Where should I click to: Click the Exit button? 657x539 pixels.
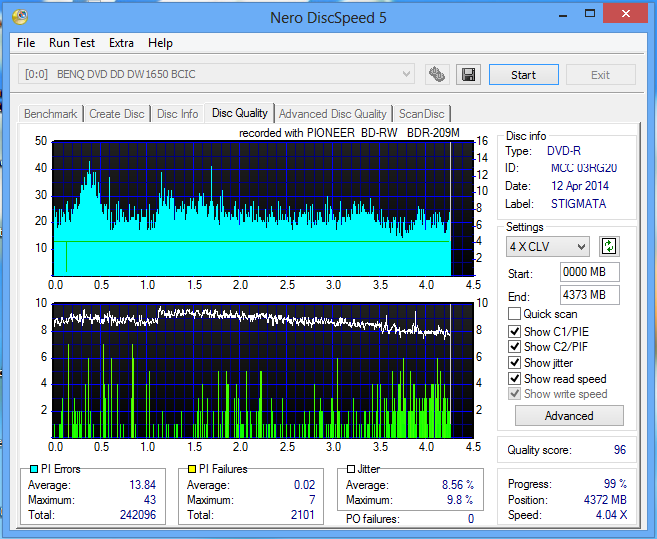pos(600,75)
